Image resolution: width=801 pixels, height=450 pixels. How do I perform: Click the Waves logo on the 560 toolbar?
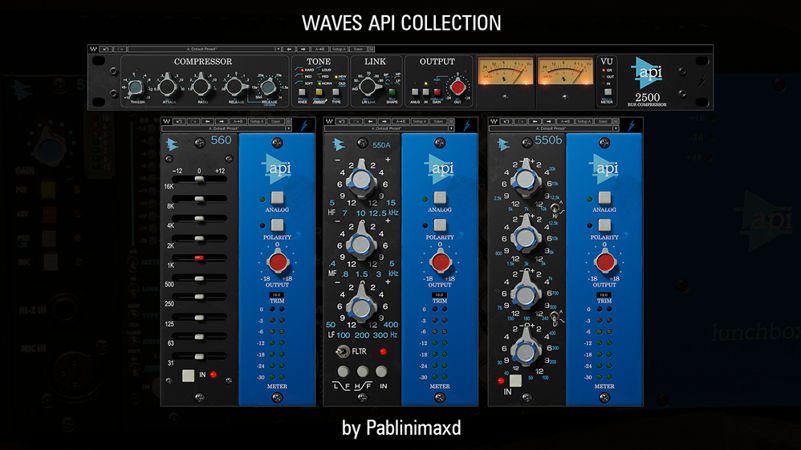166,123
